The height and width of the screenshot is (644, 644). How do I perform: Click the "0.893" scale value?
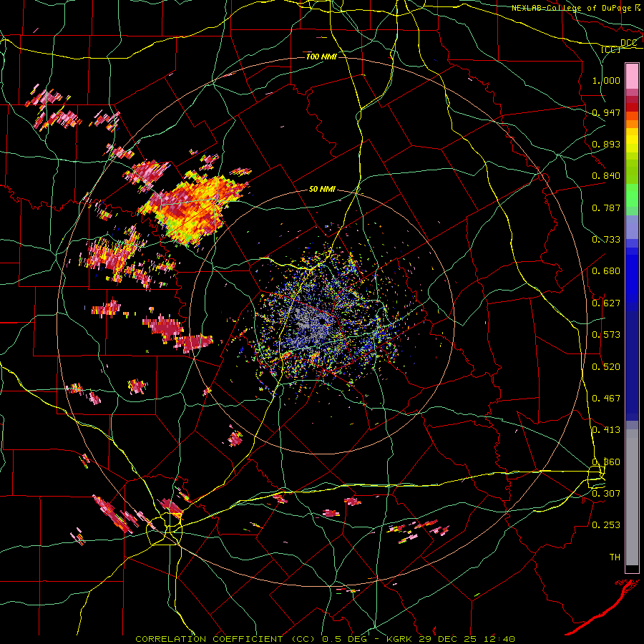606,144
